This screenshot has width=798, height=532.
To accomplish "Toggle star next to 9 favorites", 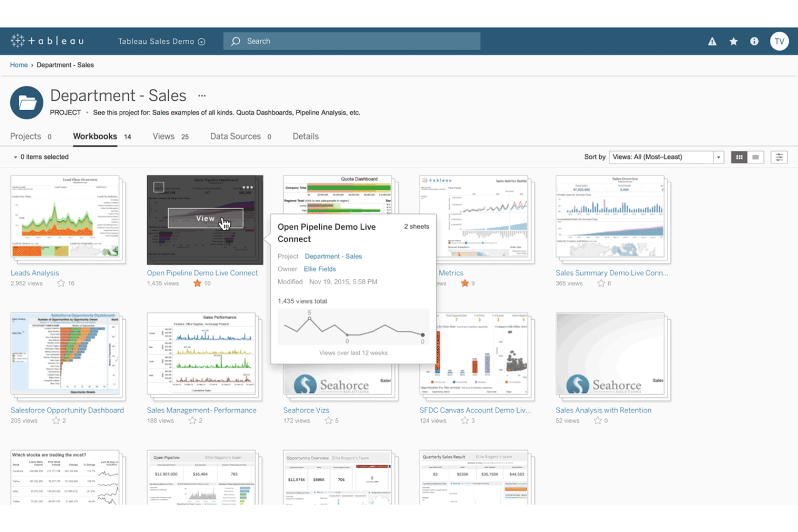I will coord(465,283).
